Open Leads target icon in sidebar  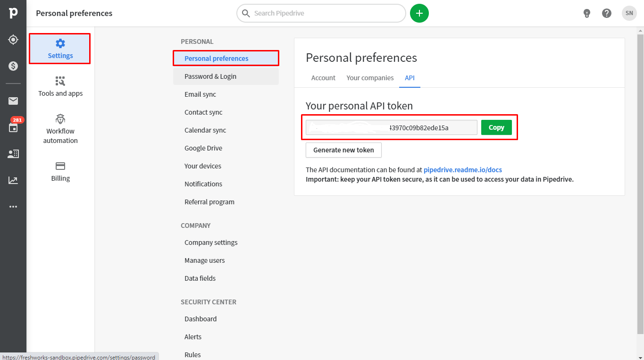13,40
